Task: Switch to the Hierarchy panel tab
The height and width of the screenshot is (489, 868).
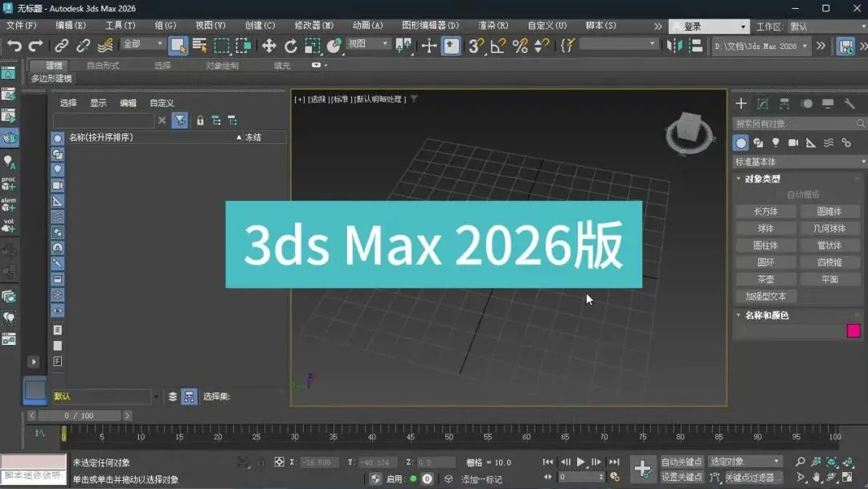Action: click(784, 104)
